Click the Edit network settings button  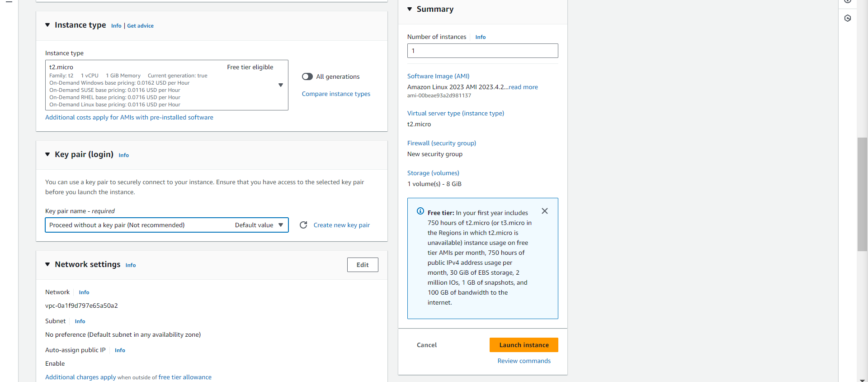[363, 265]
